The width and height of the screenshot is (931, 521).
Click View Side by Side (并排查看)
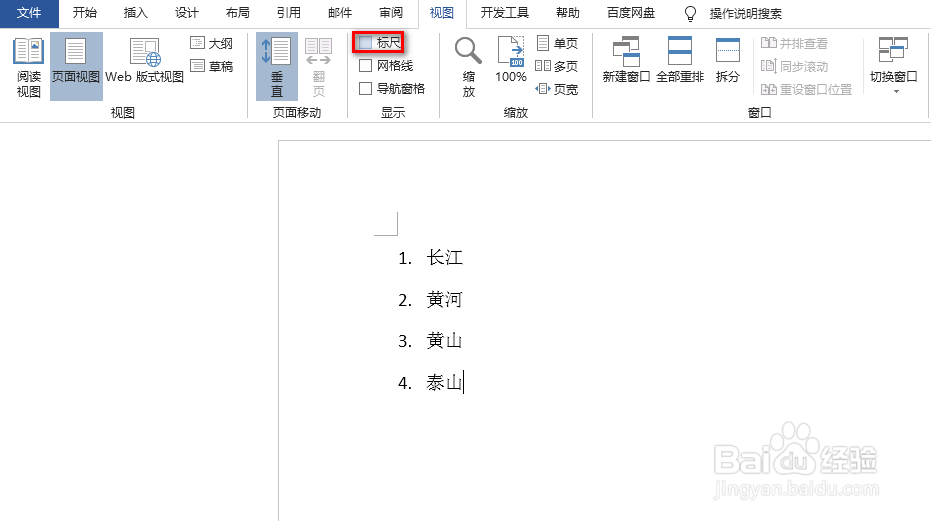point(794,43)
